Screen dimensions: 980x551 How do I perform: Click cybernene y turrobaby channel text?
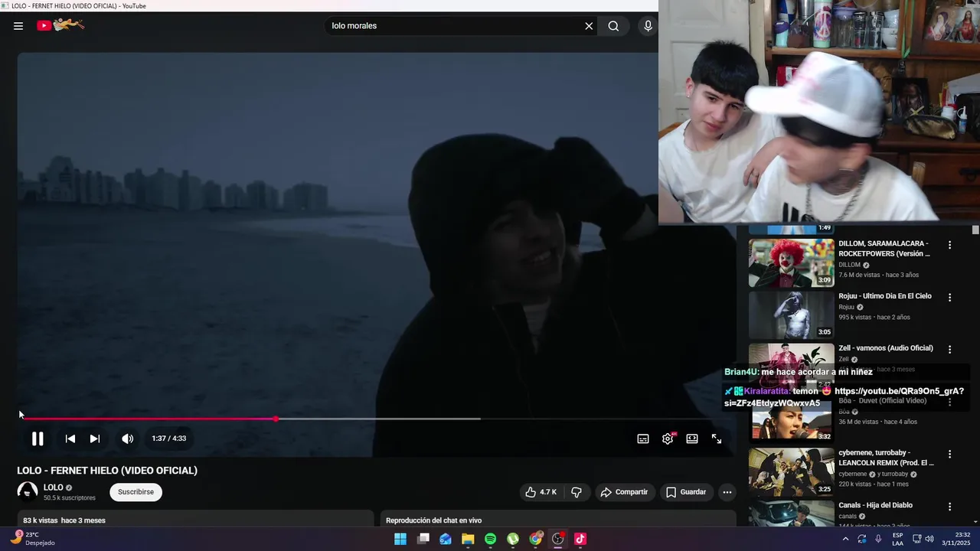(875, 474)
